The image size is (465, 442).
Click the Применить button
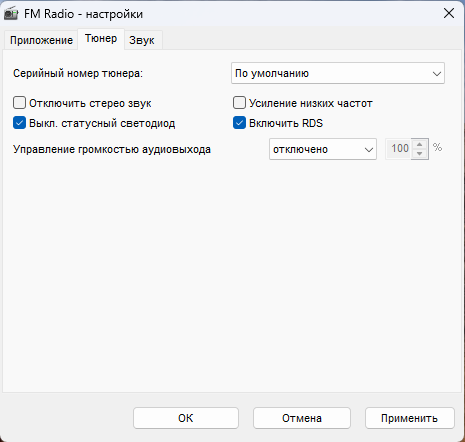coord(410,418)
